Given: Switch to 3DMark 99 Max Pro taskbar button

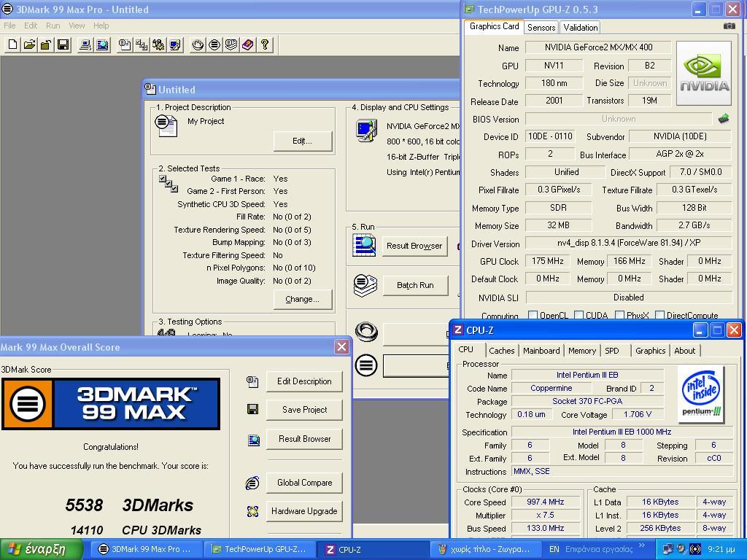Looking at the screenshot, I should coord(146,550).
